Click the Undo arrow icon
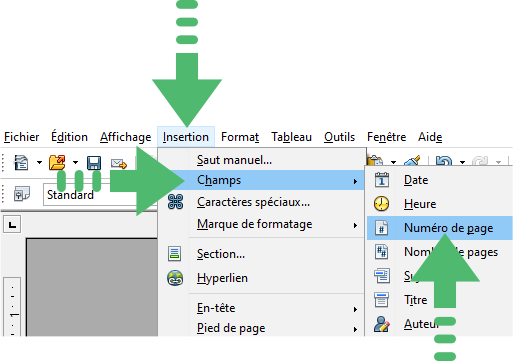Viewport: 513px width, 361px height. coord(444,161)
